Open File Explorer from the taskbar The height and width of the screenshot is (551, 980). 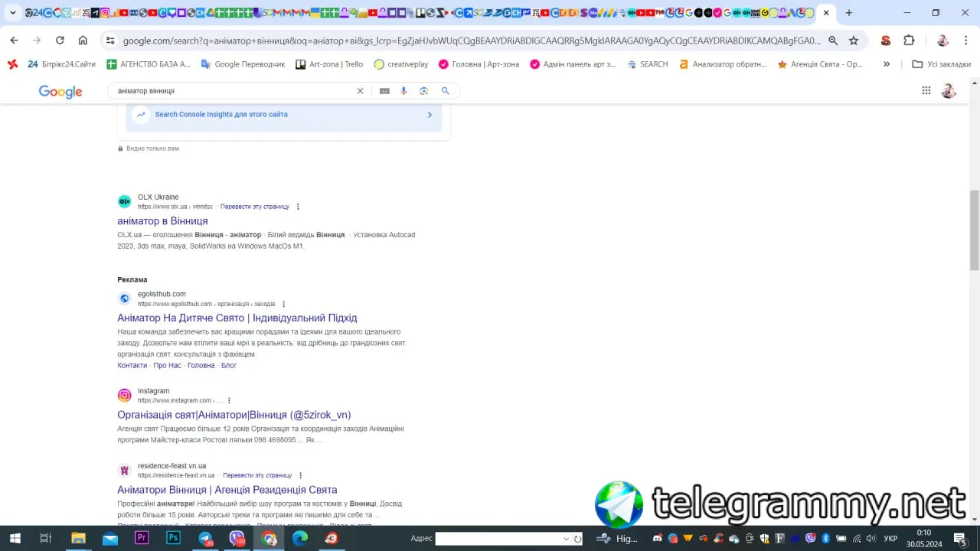click(78, 538)
